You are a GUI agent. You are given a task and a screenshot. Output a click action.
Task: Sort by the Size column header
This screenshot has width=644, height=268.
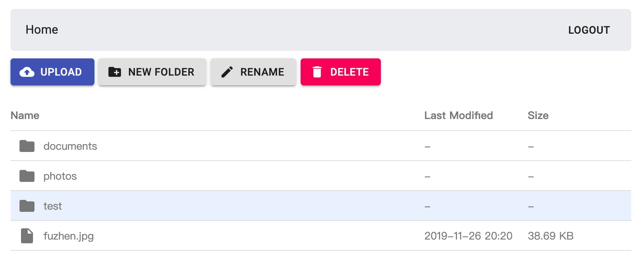538,115
